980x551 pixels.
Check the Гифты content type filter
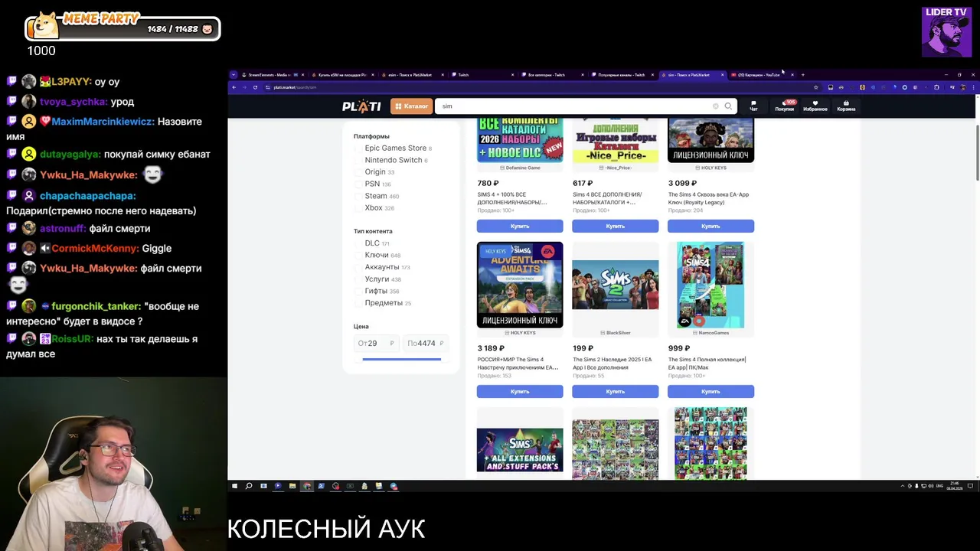click(x=359, y=291)
